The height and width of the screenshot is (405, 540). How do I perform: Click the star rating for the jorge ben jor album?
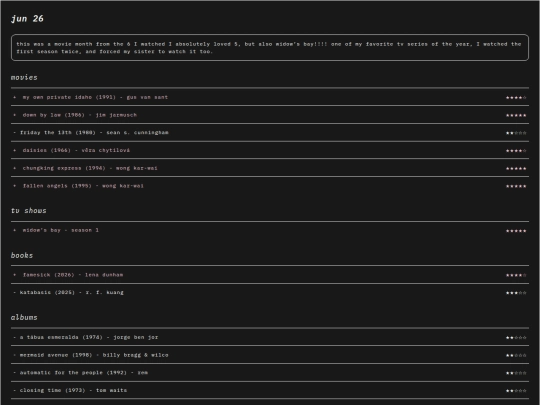pos(516,338)
